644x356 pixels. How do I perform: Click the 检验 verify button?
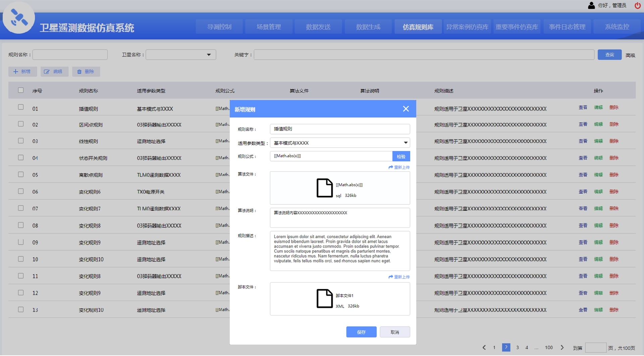coord(401,156)
